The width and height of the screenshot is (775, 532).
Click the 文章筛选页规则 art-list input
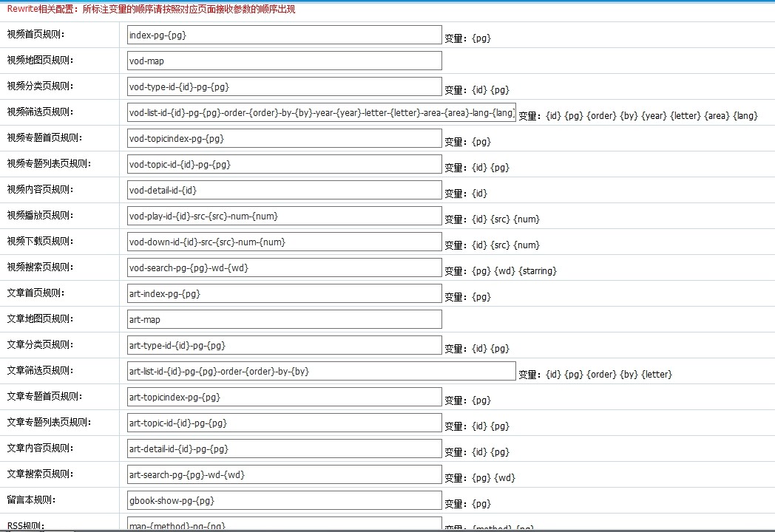[321, 371]
